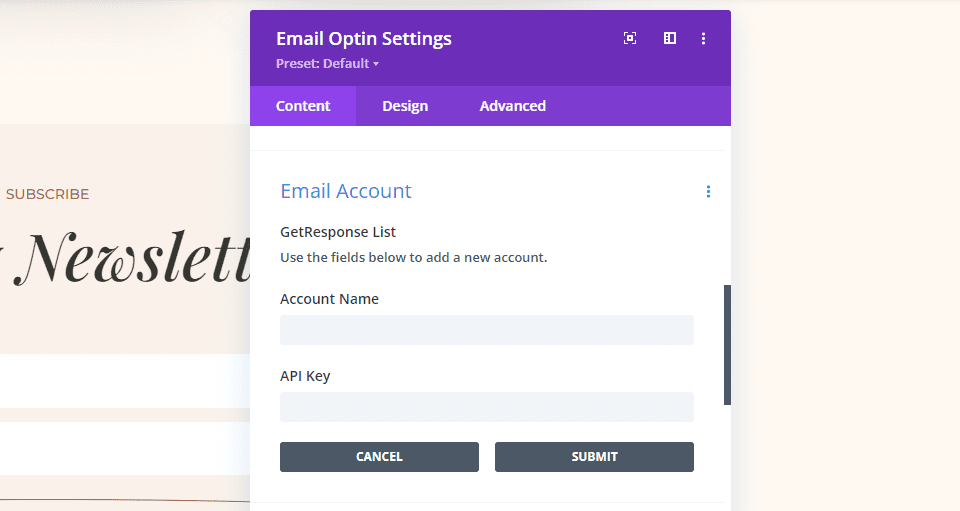Select the SUBSCRIBE text on the page
The width and height of the screenshot is (960, 511).
point(47,194)
